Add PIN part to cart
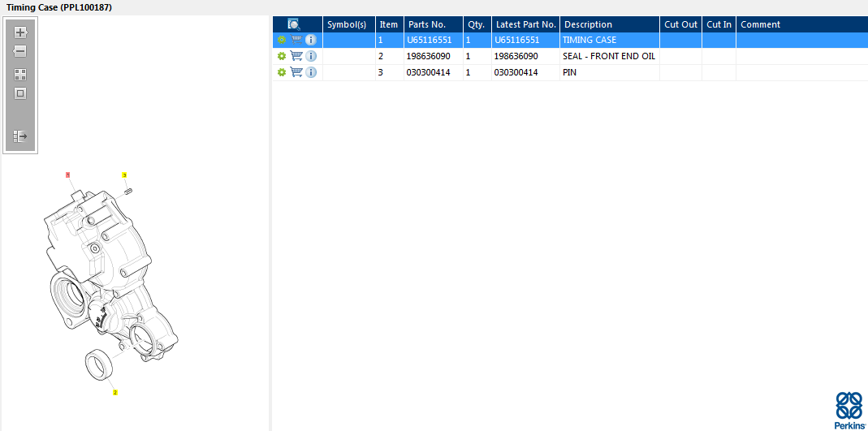 point(296,72)
